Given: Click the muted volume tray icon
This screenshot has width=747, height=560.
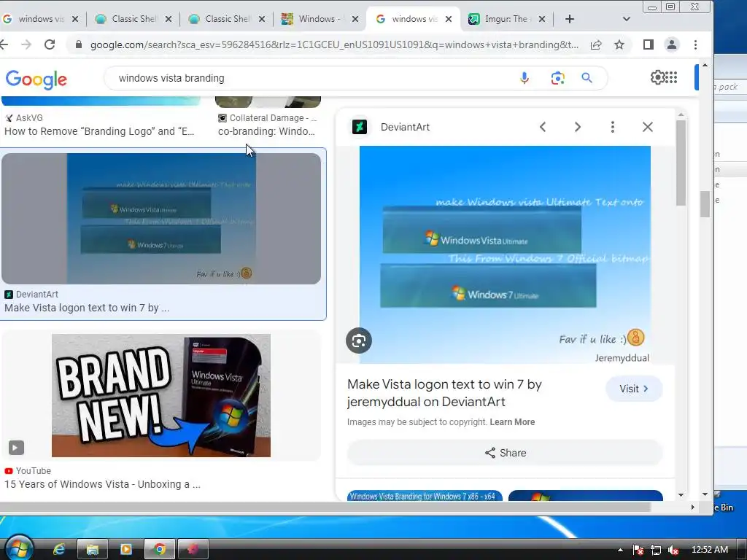Looking at the screenshot, I should (673, 550).
